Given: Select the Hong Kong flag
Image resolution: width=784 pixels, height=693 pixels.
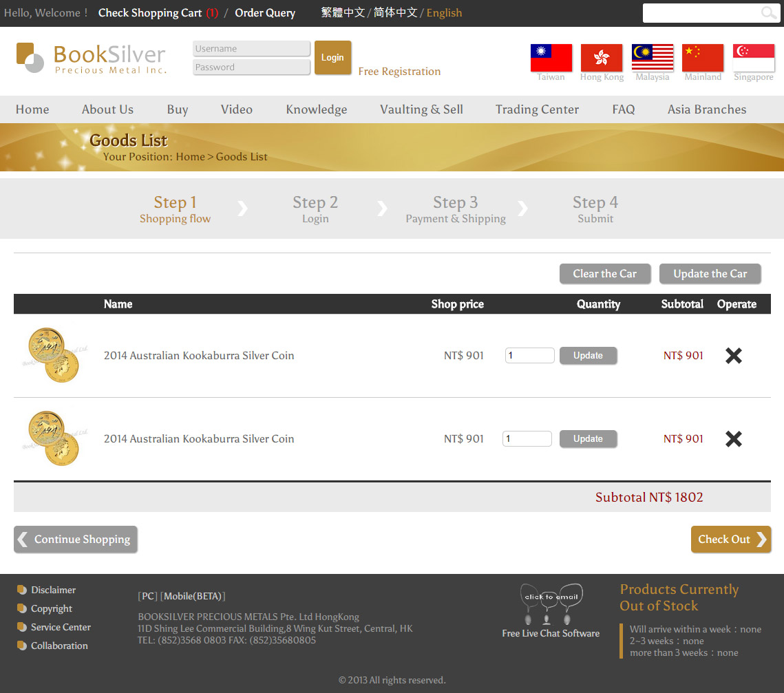Looking at the screenshot, I should click(x=602, y=58).
